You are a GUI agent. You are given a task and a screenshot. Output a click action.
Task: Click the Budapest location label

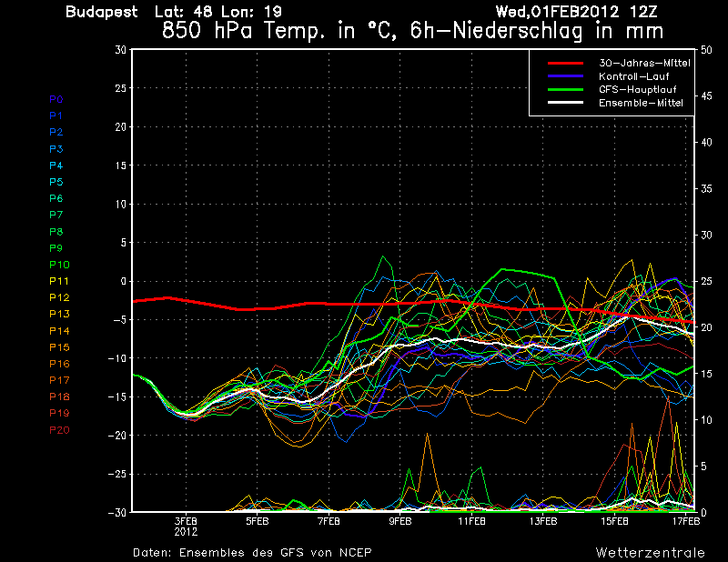[102, 12]
